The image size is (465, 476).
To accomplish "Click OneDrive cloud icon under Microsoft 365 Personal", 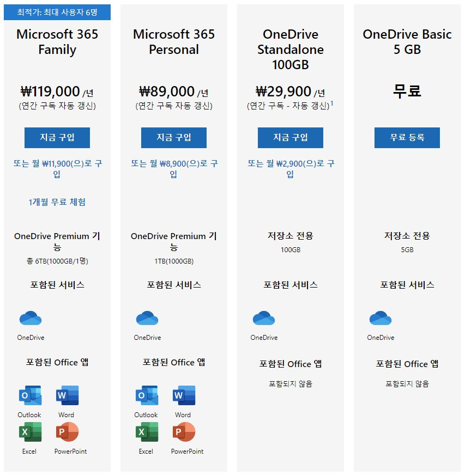I will (147, 318).
